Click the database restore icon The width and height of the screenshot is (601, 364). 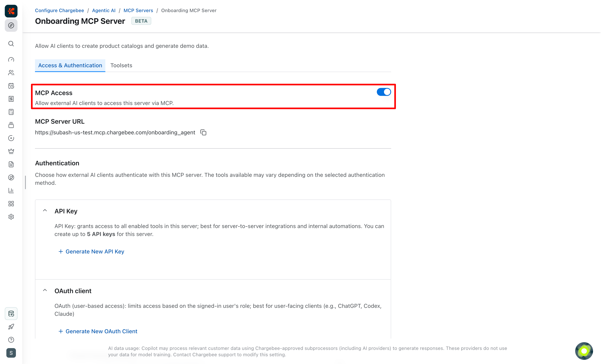pyautogui.click(x=11, y=314)
